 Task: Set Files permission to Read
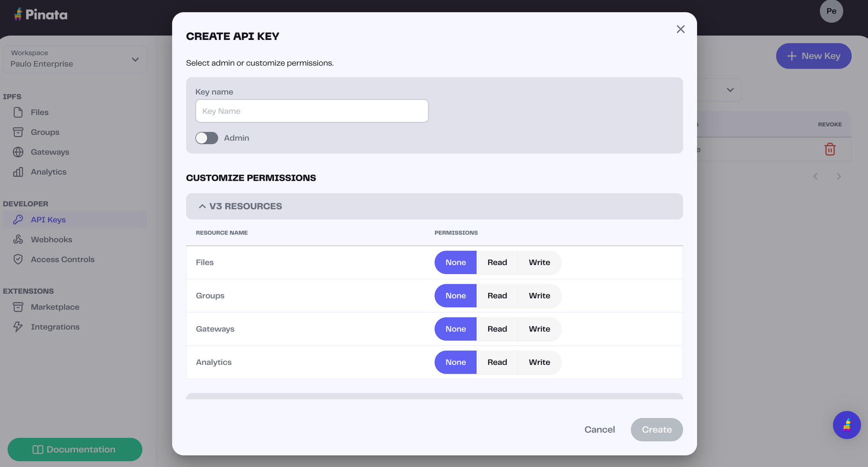click(497, 262)
